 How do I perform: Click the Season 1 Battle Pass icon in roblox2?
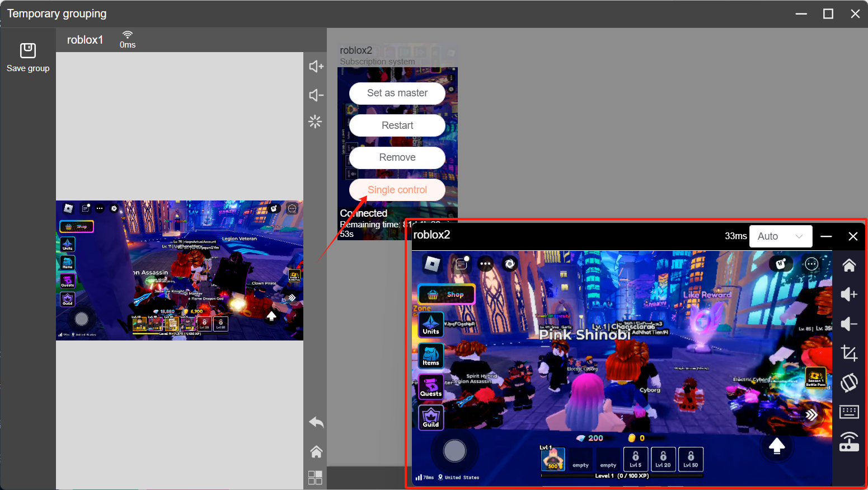coord(815,377)
